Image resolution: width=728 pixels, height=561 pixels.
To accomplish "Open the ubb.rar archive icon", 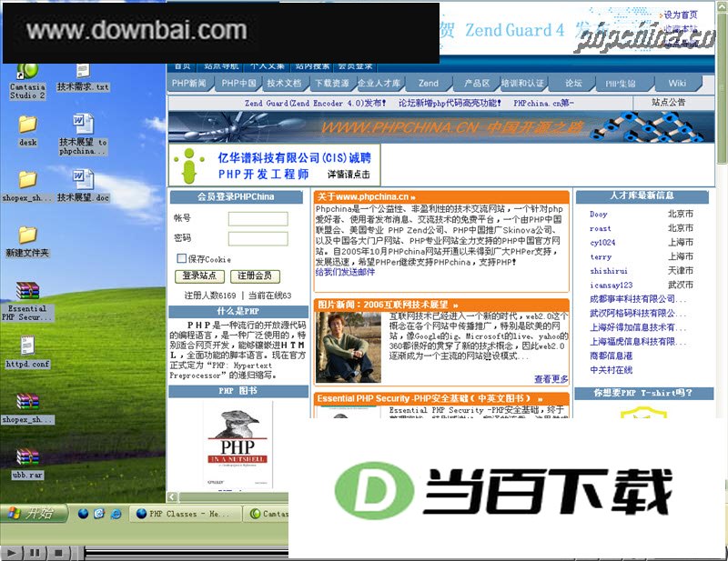I will point(27,464).
